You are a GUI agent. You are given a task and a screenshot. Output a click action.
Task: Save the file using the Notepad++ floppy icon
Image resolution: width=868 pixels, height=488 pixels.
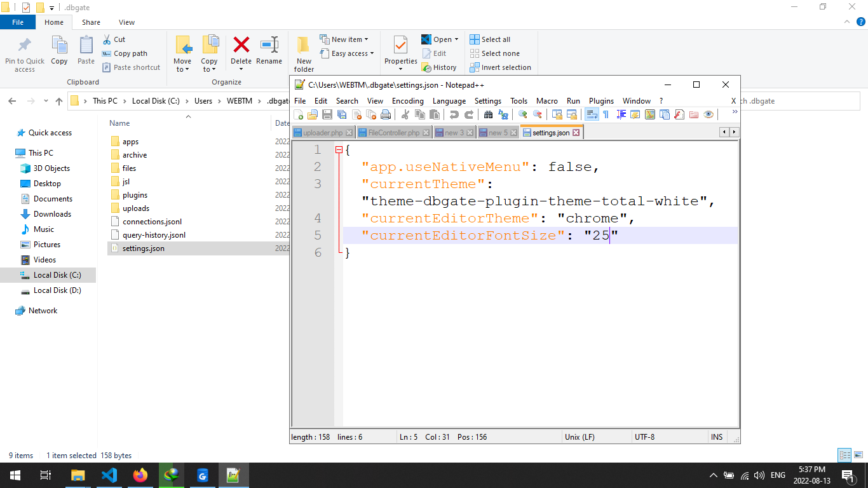coord(327,114)
